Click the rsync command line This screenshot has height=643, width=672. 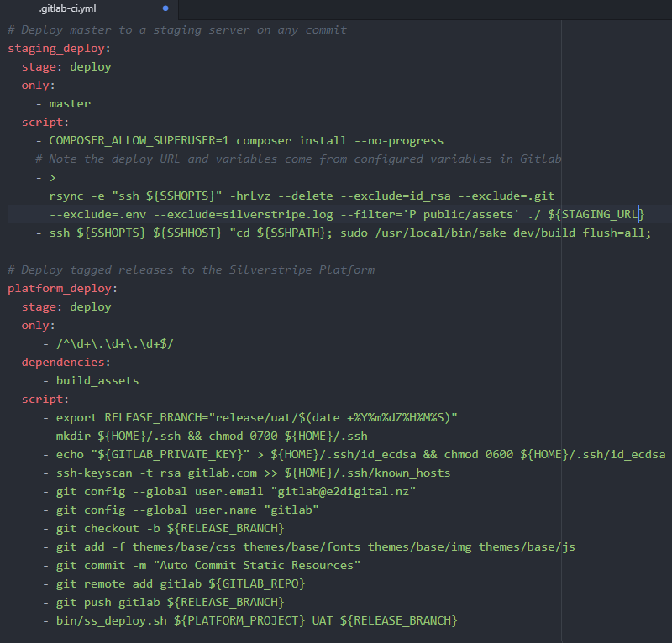[x=252, y=196]
